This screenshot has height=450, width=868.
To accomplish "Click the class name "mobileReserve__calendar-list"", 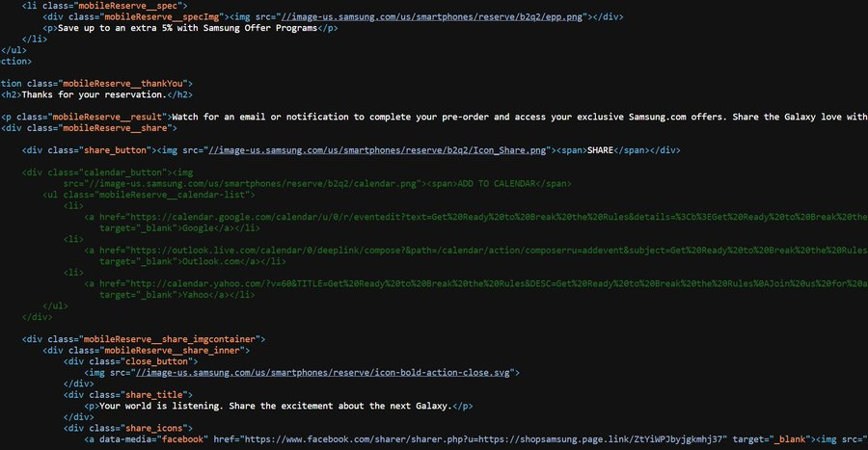I will [173, 195].
